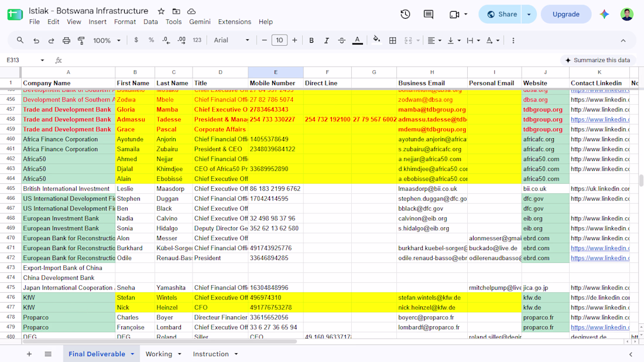Decrease decimal places

[x=166, y=40]
